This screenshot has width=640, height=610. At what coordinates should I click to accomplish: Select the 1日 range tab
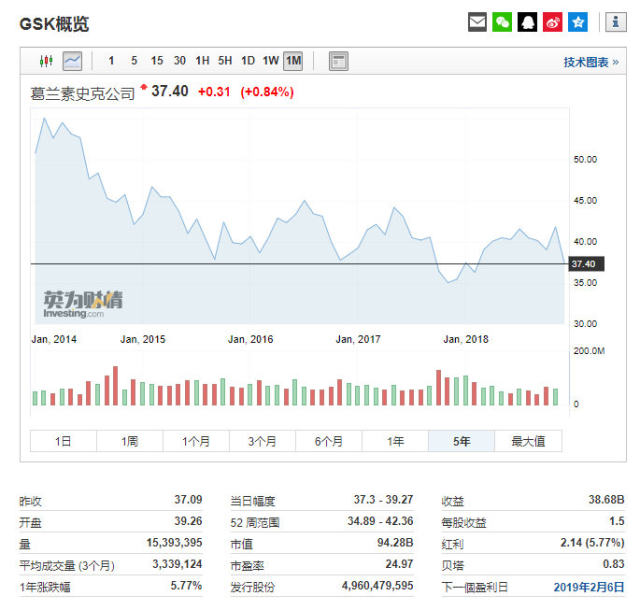click(63, 441)
